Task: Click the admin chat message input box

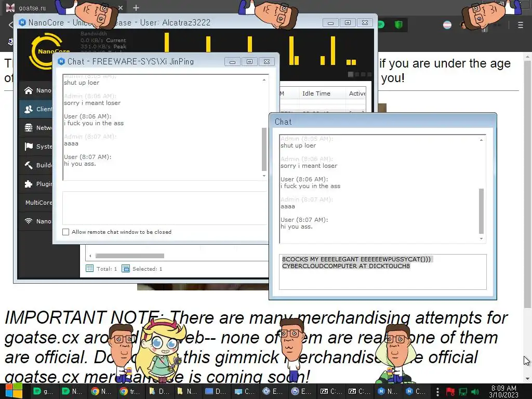Action: (165, 208)
